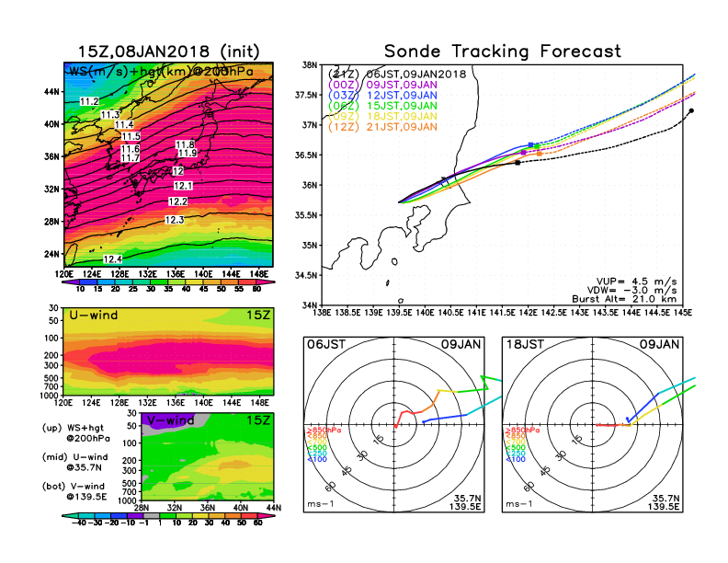728x563 pixels.
Task: Click the black landing dot ending the 21Z track
Action: (x=691, y=110)
